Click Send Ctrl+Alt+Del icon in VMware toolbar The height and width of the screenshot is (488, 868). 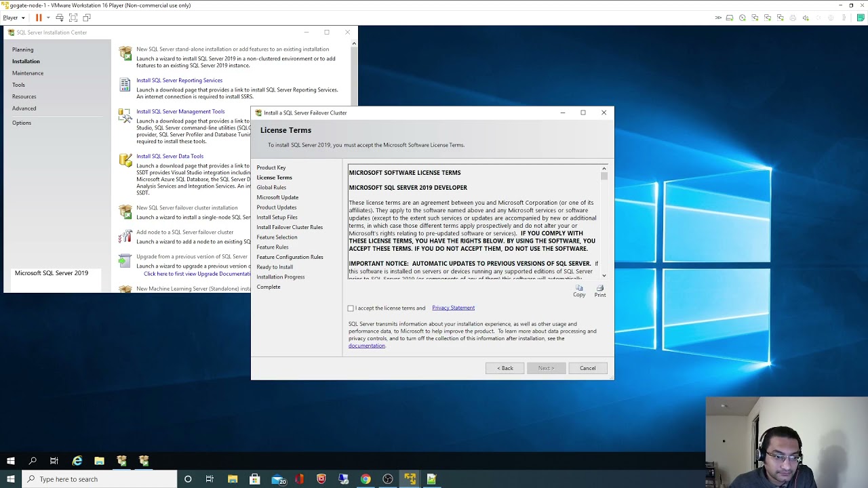point(60,18)
